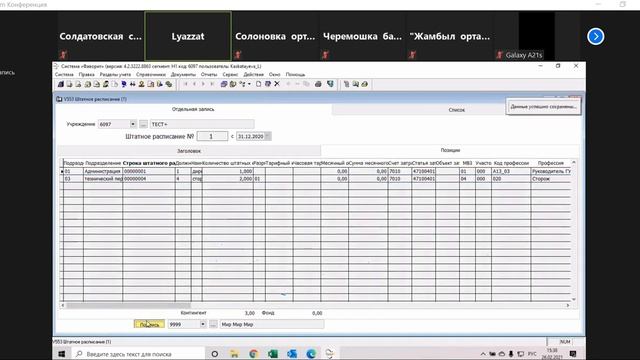Select Жамбыл орта participant tile
Image resolution: width=640 pixels, height=360 pixels.
click(x=450, y=36)
